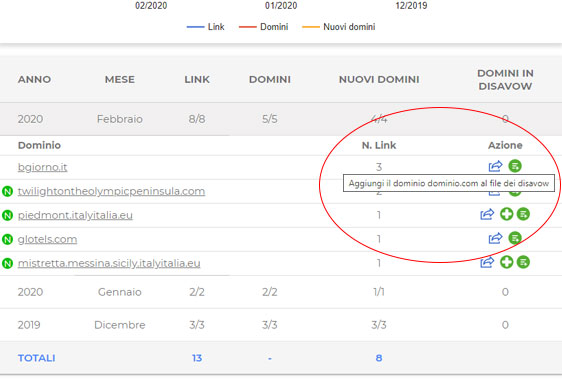
Task: Sort by the DOMINI IN DISAVOW header
Action: [x=505, y=80]
